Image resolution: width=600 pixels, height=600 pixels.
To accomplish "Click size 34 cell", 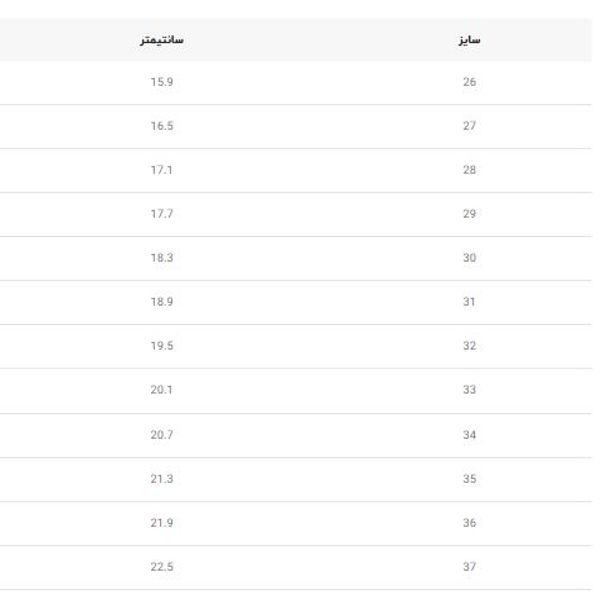I will (x=470, y=435).
